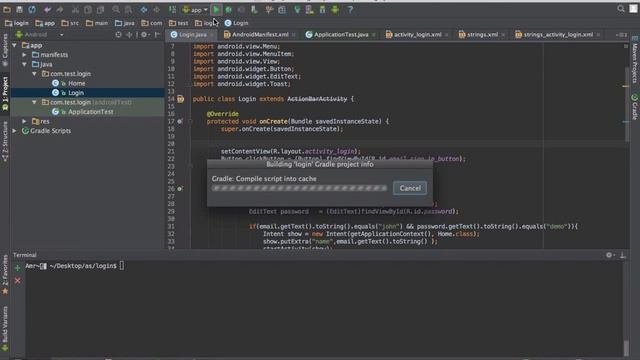Viewport: 640px width, 360px height.
Task: Toggle the Gradle tool window button
Action: 635,107
